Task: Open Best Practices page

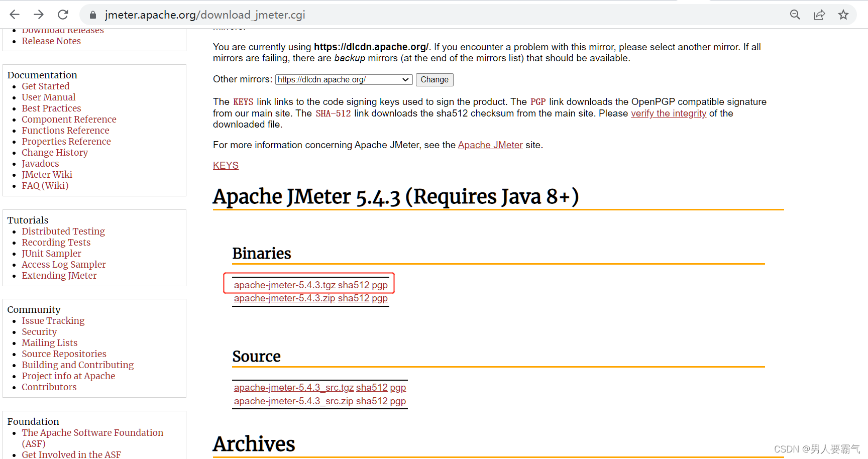Action: coord(51,108)
